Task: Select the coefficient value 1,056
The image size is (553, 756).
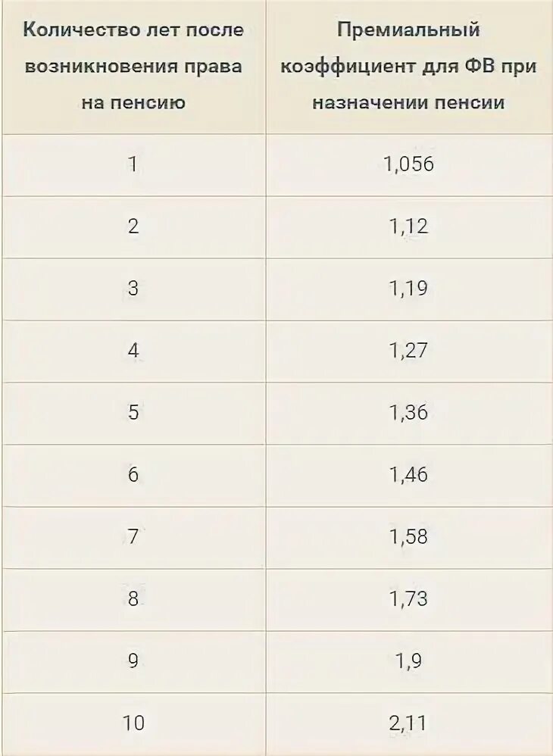Action: 409,165
